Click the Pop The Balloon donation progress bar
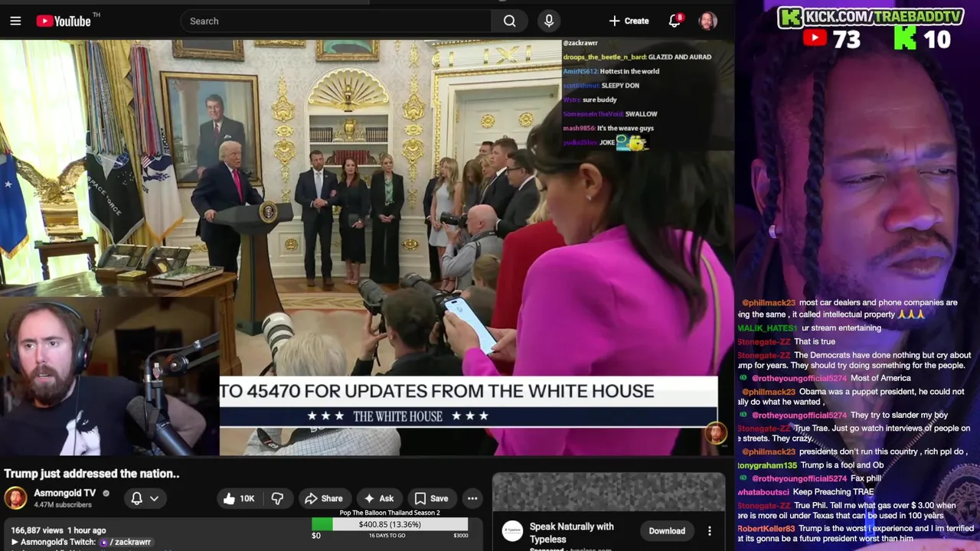This screenshot has height=551, width=980. pyautogui.click(x=390, y=524)
